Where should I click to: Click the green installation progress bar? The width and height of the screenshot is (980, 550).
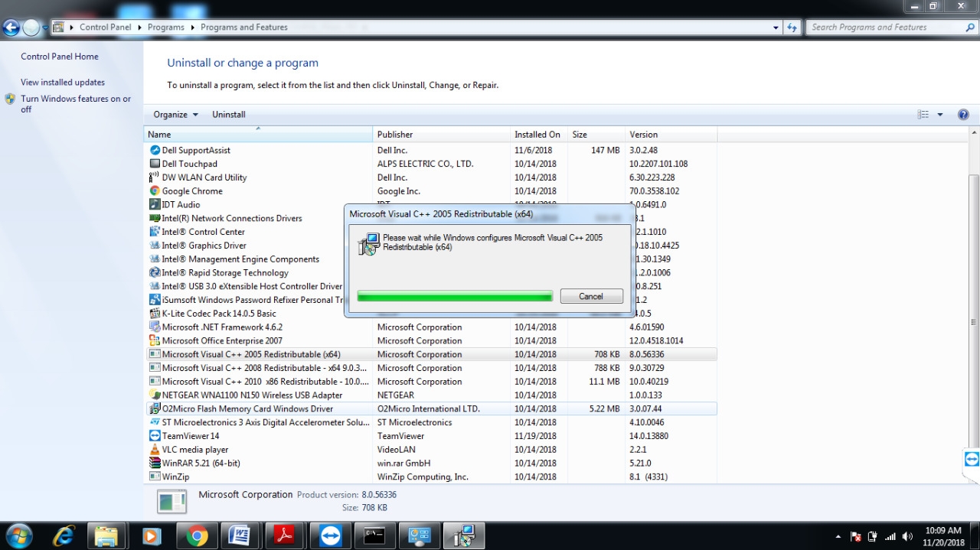pos(455,296)
